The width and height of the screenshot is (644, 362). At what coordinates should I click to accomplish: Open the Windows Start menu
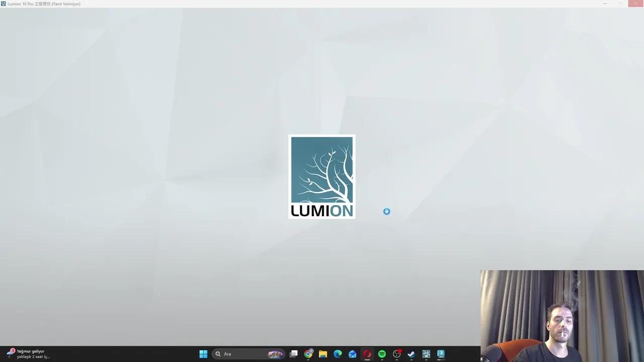tap(203, 354)
